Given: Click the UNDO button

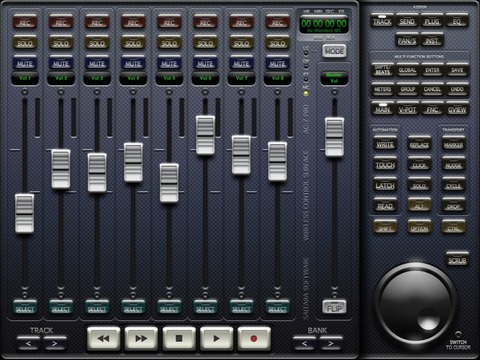Looking at the screenshot, I should click(457, 89).
